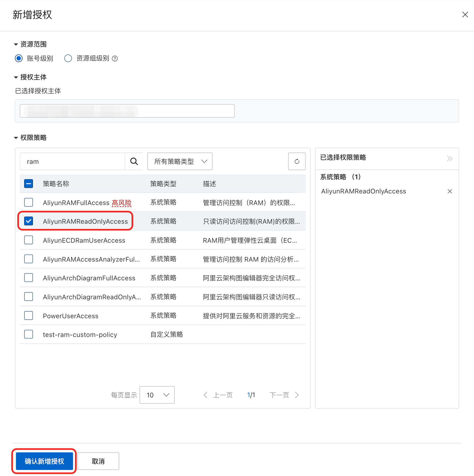Click the 1/1 page indicator

point(251,395)
